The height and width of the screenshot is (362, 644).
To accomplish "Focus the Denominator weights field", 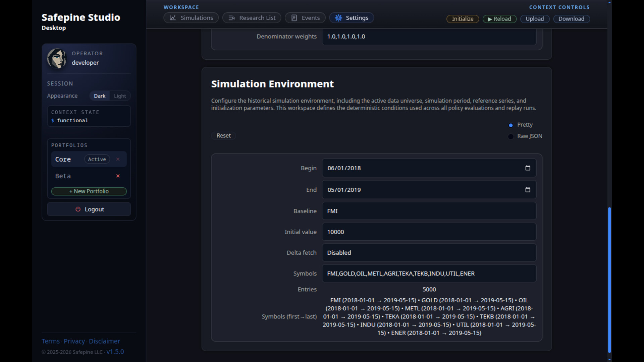I will click(x=429, y=37).
